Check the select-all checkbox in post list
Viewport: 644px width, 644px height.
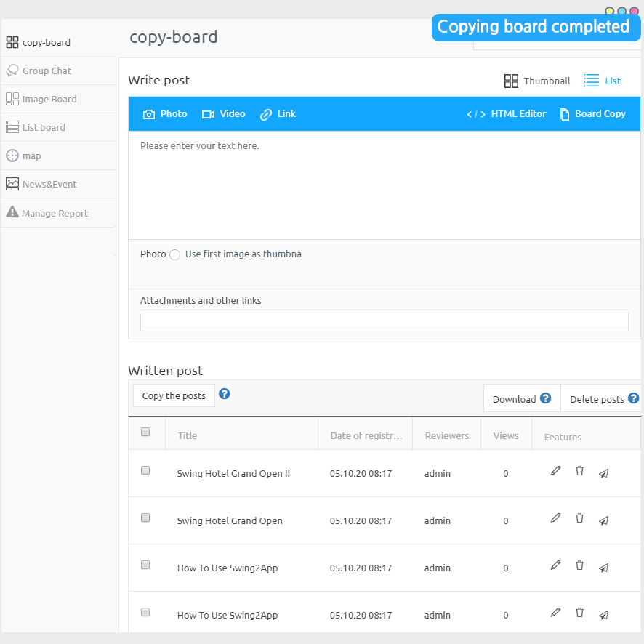click(145, 432)
